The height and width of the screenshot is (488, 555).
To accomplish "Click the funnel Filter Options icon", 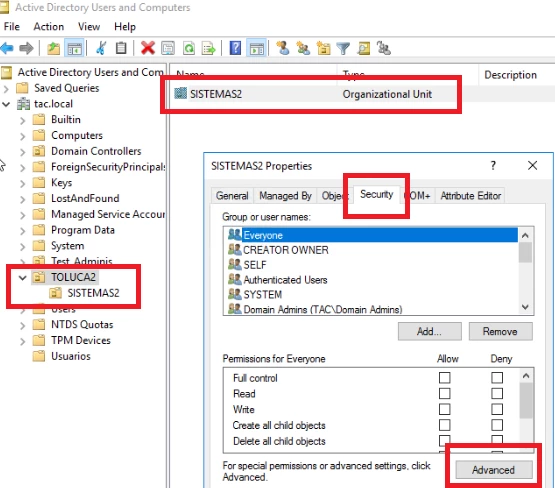I will tap(343, 48).
